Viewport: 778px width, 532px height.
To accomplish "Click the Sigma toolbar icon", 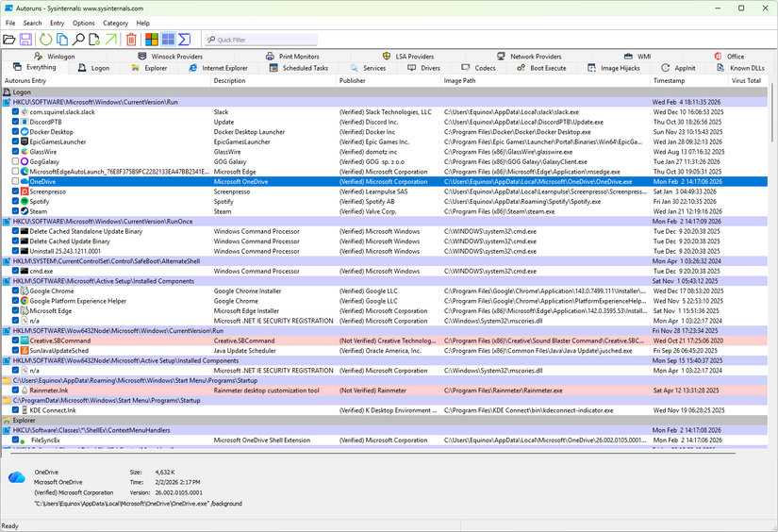I will [x=185, y=40].
